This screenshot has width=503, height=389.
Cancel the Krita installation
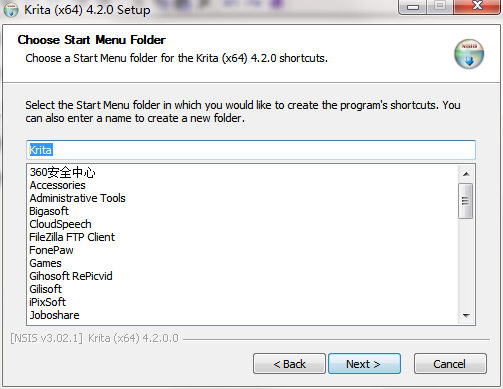point(450,364)
